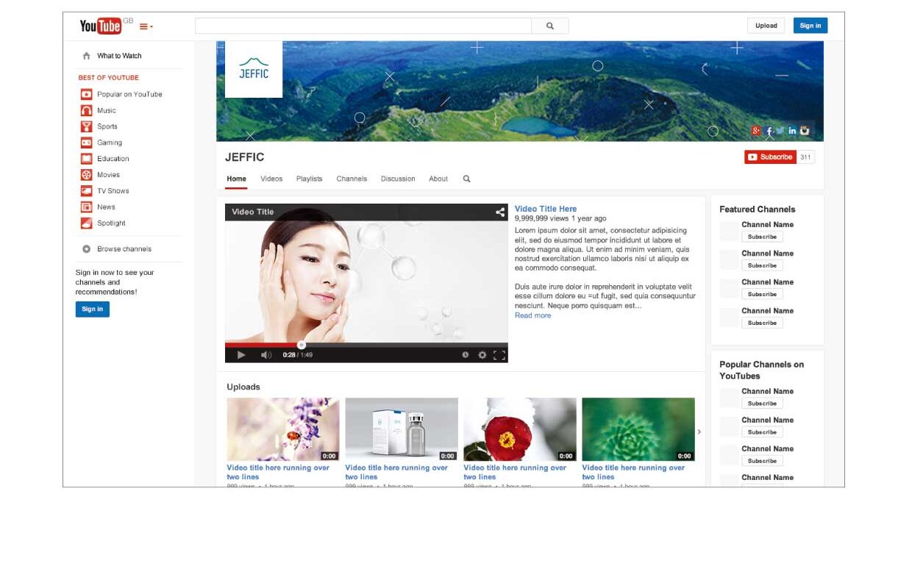
Task: Open the Music headphones icon
Action: (x=86, y=110)
